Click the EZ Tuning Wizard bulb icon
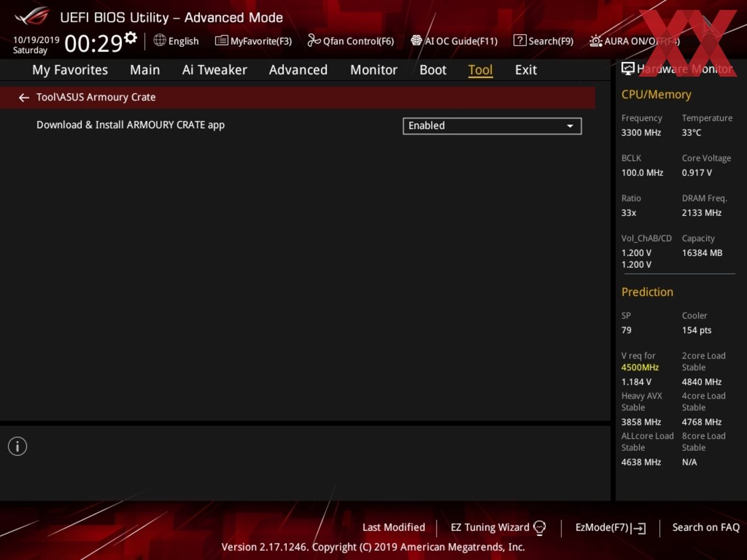The width and height of the screenshot is (747, 560). click(539, 528)
